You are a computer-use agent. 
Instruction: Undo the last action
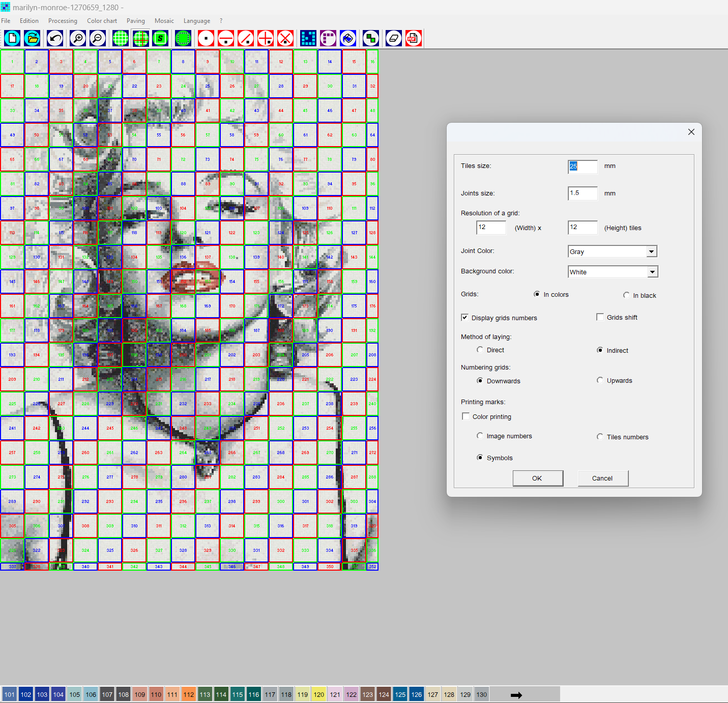click(x=55, y=38)
